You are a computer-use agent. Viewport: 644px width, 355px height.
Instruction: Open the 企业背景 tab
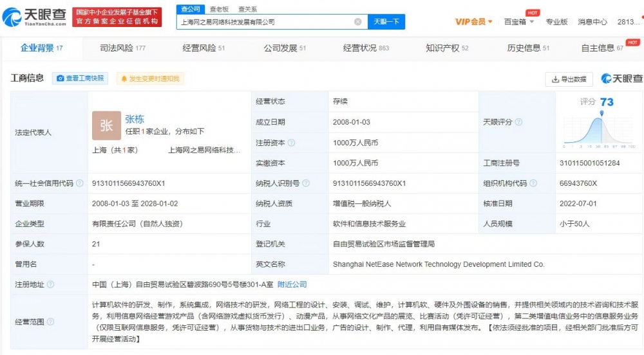[41, 48]
